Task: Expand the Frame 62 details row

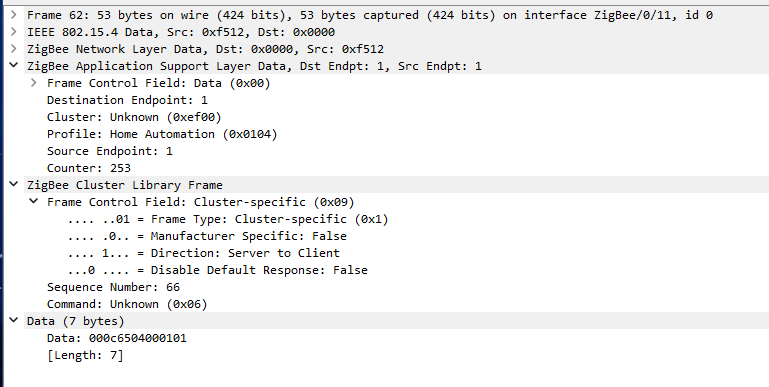Action: [x=14, y=15]
